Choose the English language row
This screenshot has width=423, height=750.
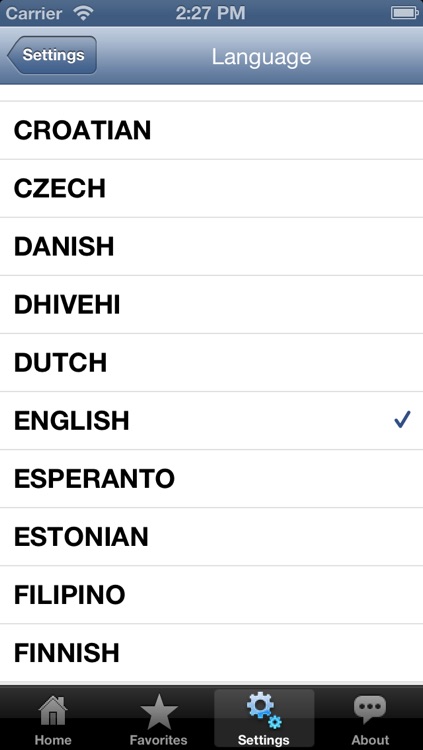click(212, 420)
